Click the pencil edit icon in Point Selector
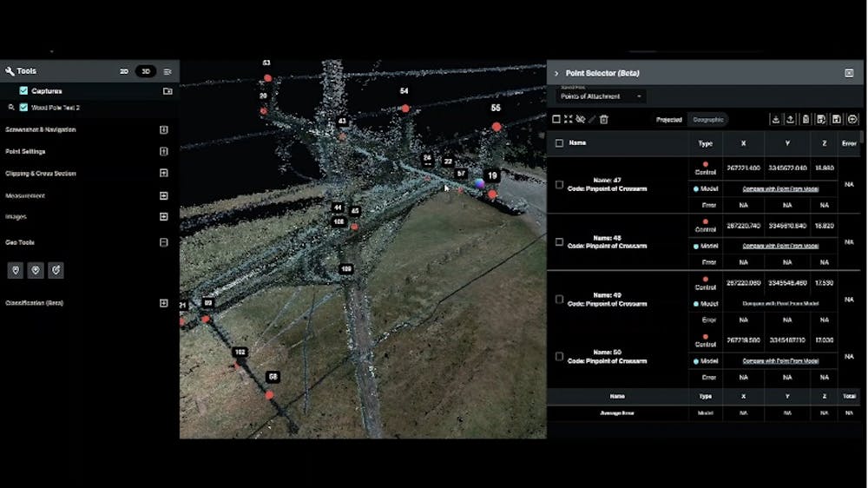 [x=592, y=119]
